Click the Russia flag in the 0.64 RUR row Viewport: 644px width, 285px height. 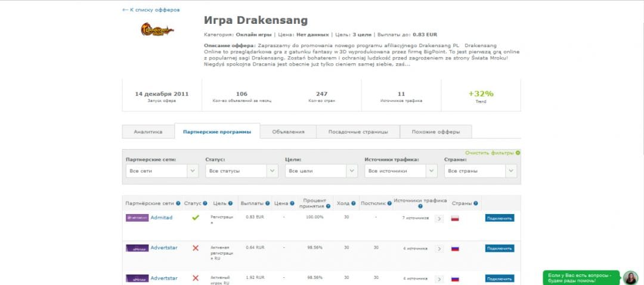coord(455,249)
